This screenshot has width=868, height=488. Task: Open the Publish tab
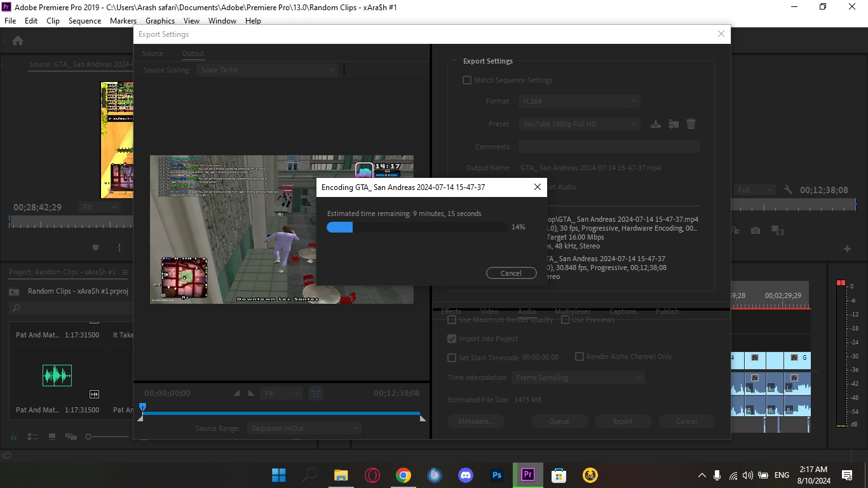coord(667,311)
